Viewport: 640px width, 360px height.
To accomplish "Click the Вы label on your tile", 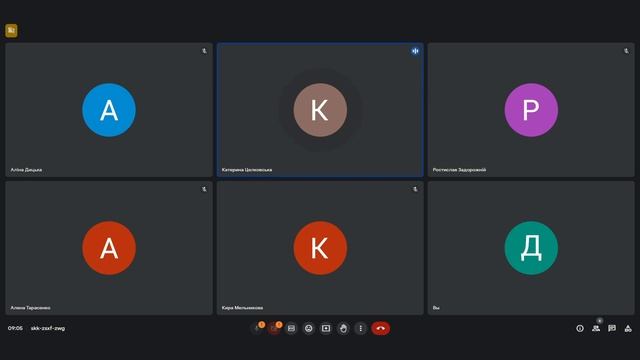I will click(436, 308).
